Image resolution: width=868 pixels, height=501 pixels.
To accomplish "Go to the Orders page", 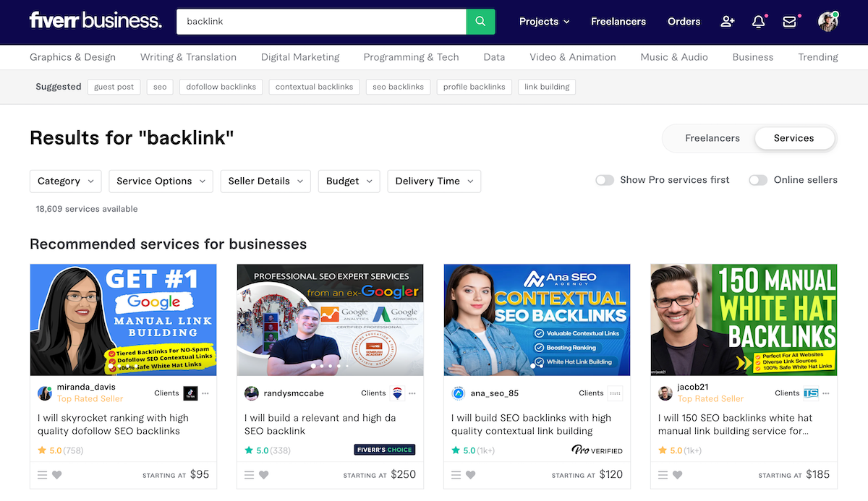I will click(684, 22).
